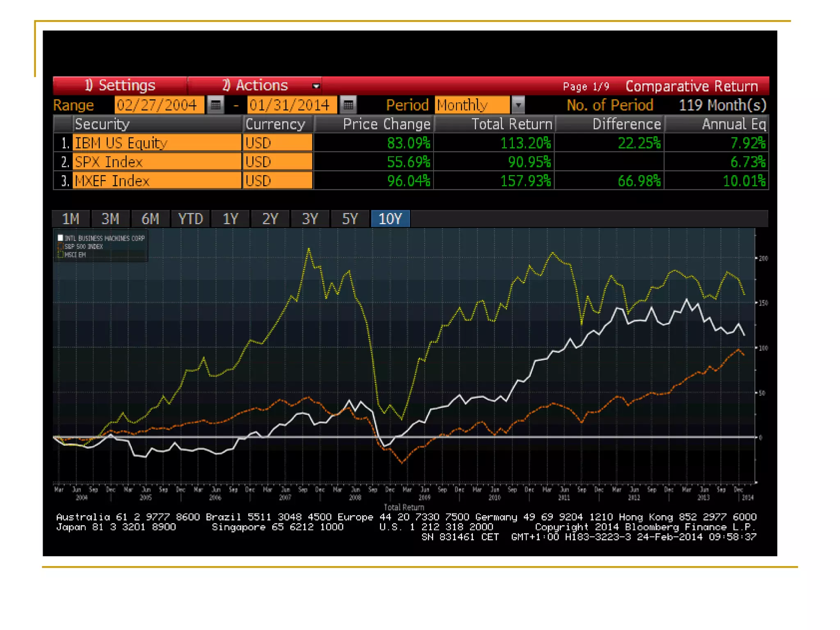Edit the start date 02/27/2004 field
This screenshot has height=630, width=840.
coord(159,105)
